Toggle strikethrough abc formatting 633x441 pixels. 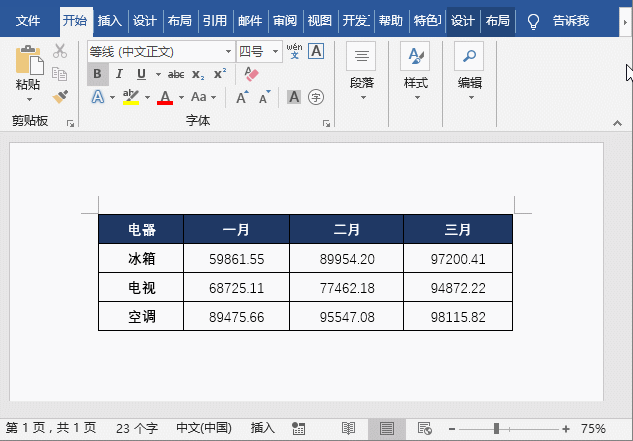click(176, 74)
